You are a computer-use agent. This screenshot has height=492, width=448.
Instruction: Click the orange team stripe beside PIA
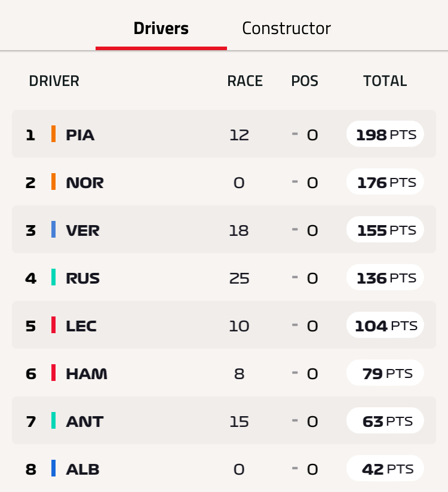coord(53,134)
